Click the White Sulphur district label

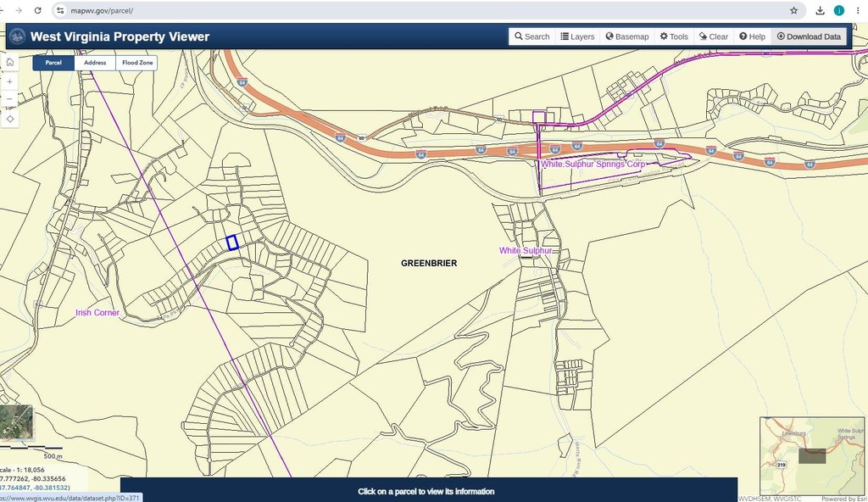coord(526,250)
